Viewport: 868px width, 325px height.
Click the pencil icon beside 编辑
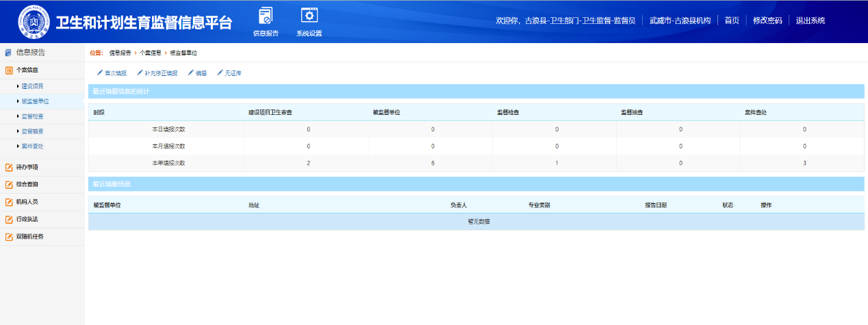coord(191,73)
